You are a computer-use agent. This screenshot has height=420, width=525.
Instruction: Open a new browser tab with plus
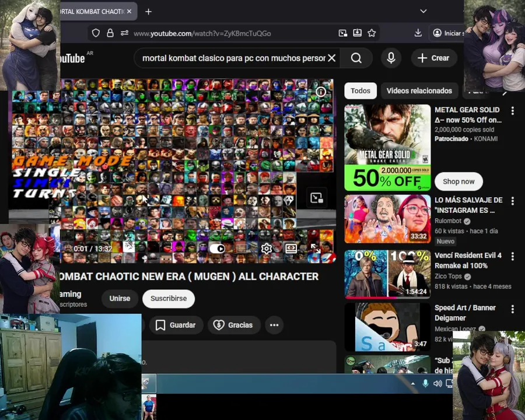click(148, 12)
